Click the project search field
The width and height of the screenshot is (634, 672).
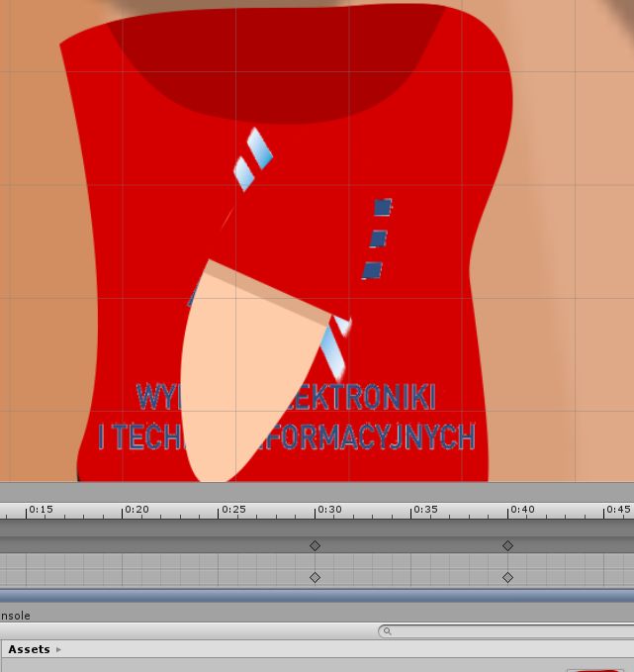(x=506, y=631)
